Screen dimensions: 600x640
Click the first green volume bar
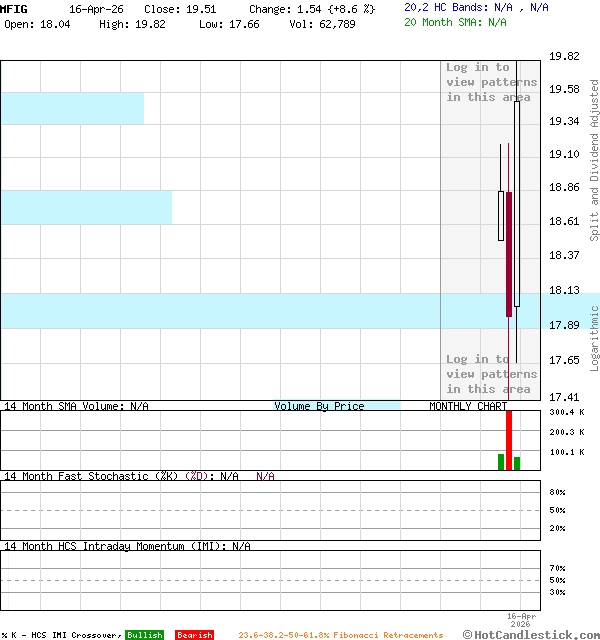tap(501, 461)
